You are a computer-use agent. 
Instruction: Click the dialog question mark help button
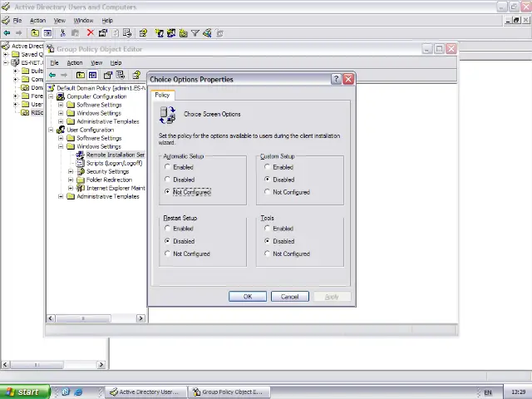tap(336, 79)
